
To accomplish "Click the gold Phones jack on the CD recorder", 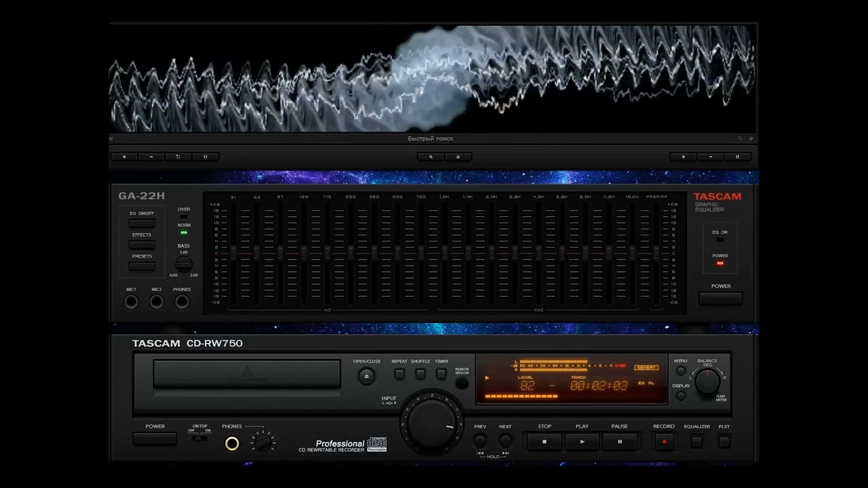I will 232,444.
